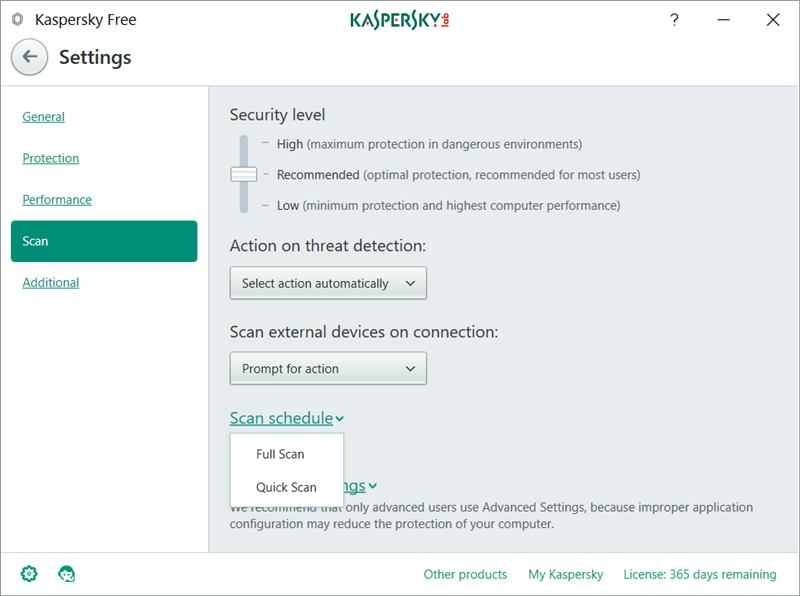Expand the Prompt for action dropdown
Viewport: 800px width, 596px height.
328,369
